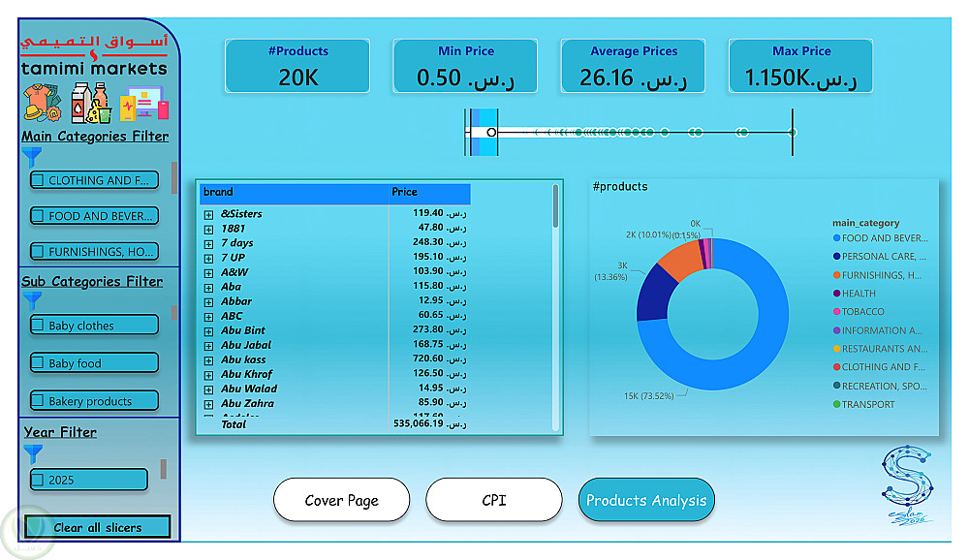
Task: Select RECREATION, SPO... legend swatch
Action: [837, 386]
